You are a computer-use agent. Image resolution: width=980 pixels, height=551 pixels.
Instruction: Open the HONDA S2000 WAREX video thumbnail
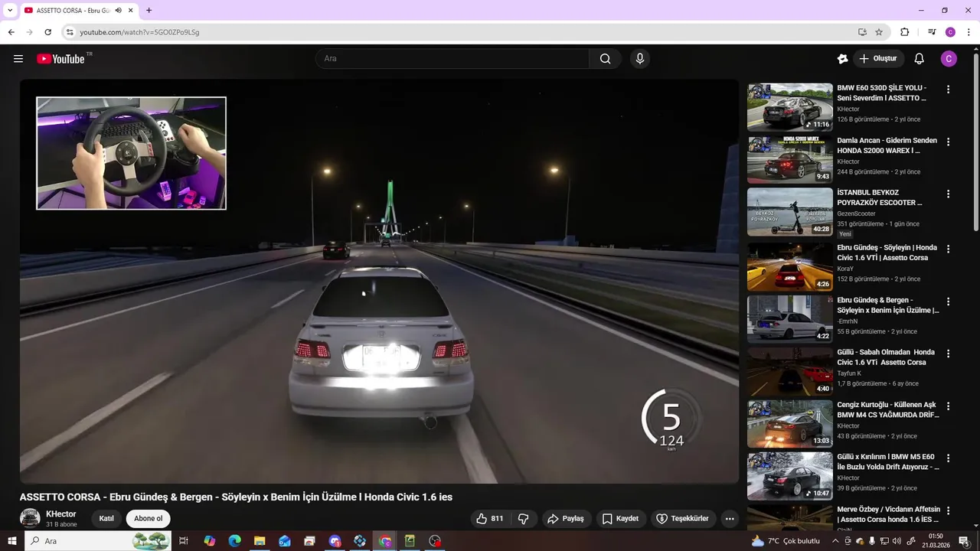click(789, 159)
